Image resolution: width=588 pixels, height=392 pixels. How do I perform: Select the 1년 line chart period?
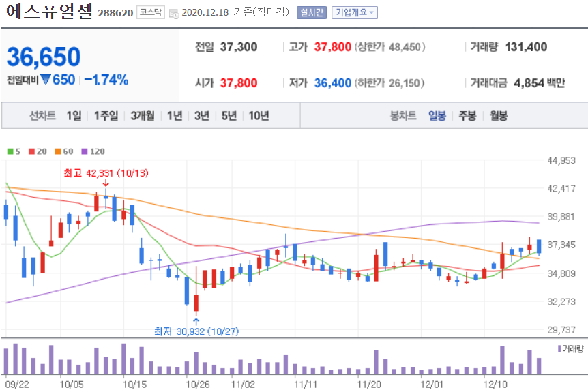[x=175, y=116]
